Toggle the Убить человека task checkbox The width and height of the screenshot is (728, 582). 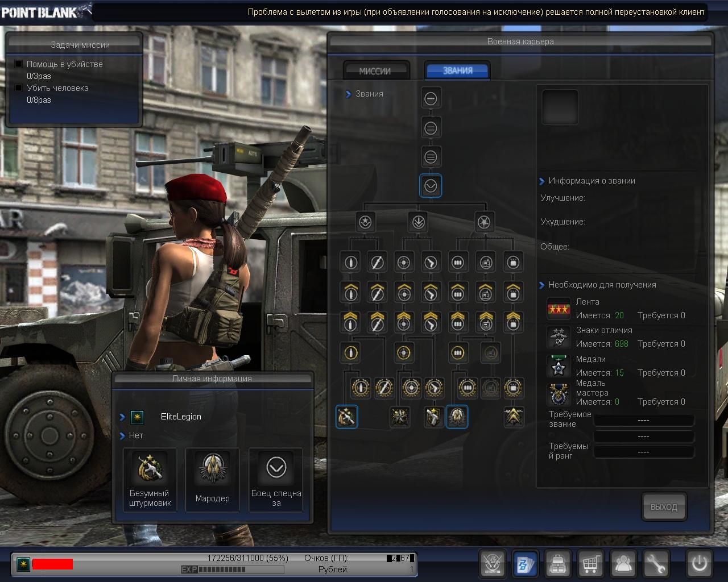19,88
